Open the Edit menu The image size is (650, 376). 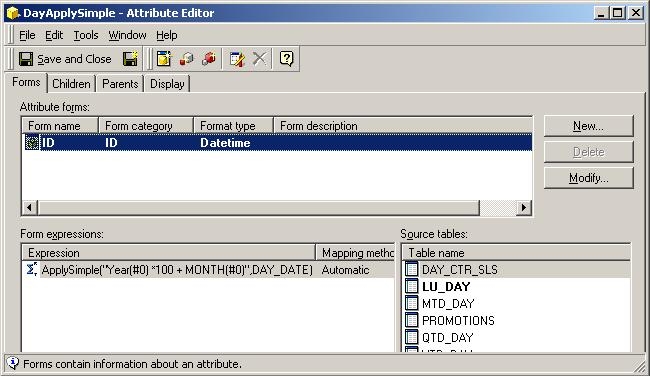54,35
